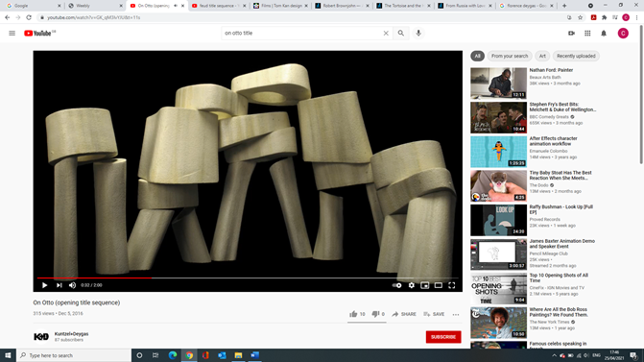Open more actions three-dot menu
The height and width of the screenshot is (362, 644).
coord(456,314)
